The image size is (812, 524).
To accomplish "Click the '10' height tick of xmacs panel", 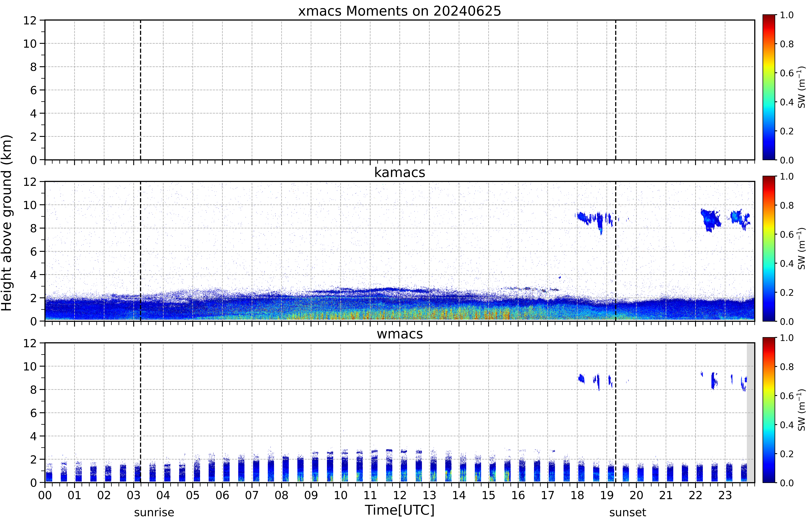I will click(30, 44).
